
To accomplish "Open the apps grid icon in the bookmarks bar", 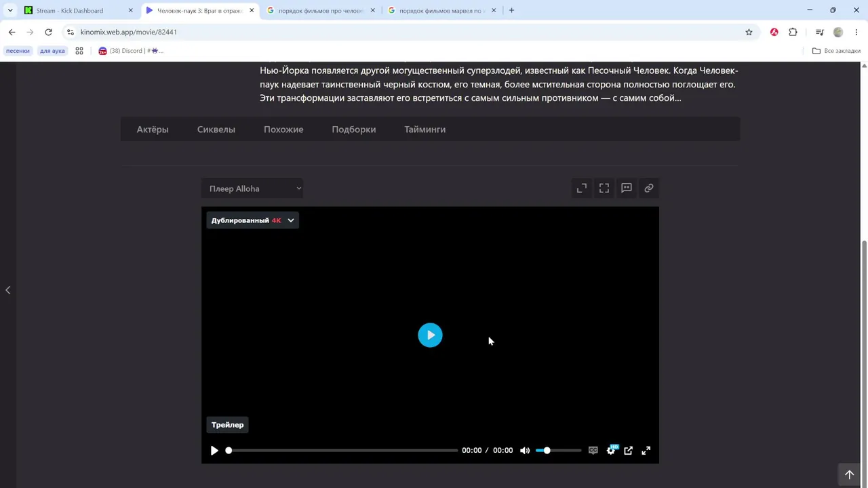I will [79, 51].
